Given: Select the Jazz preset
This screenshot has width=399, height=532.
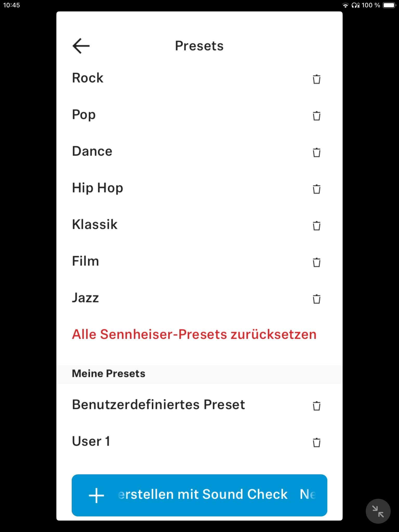Looking at the screenshot, I should point(85,298).
